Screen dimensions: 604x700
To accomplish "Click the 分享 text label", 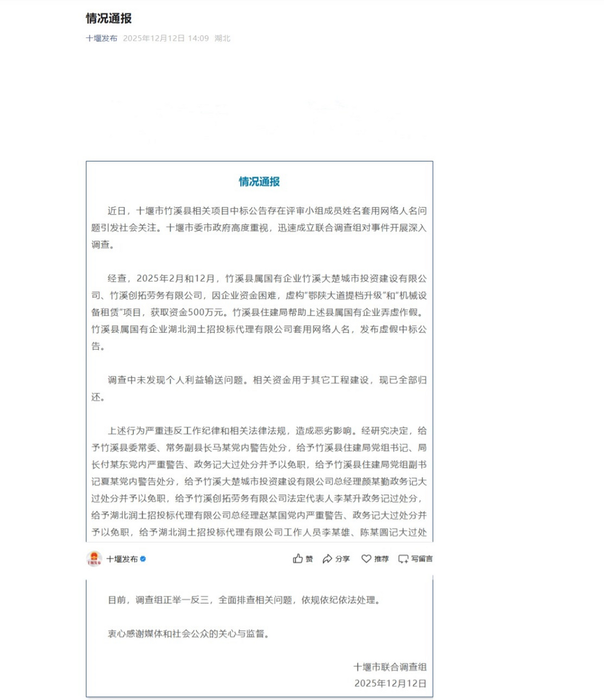I will pos(342,558).
